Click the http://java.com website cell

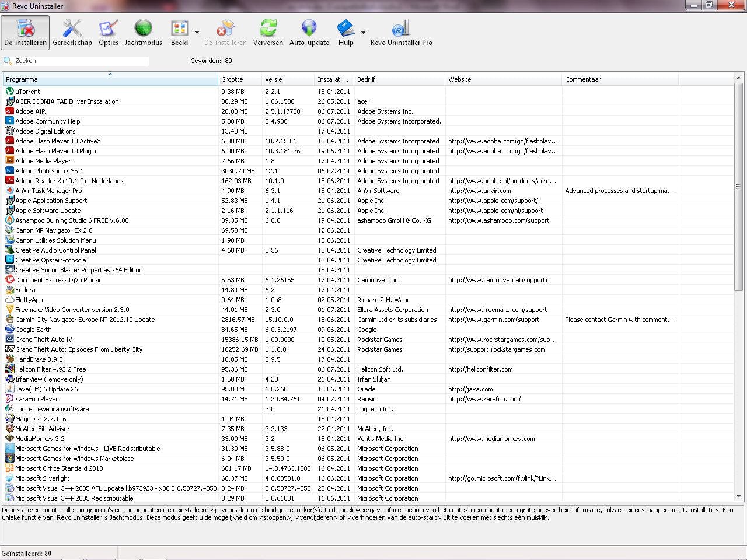(470, 389)
